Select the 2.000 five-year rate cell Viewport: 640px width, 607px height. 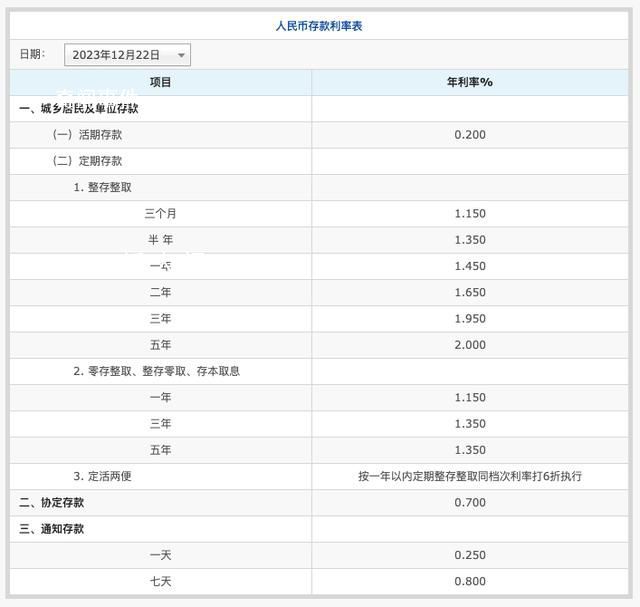[469, 345]
